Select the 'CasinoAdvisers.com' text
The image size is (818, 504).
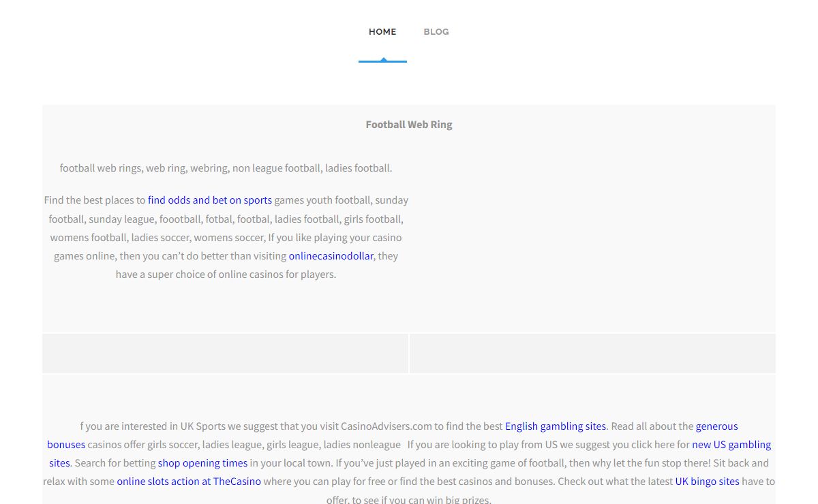coord(387,426)
